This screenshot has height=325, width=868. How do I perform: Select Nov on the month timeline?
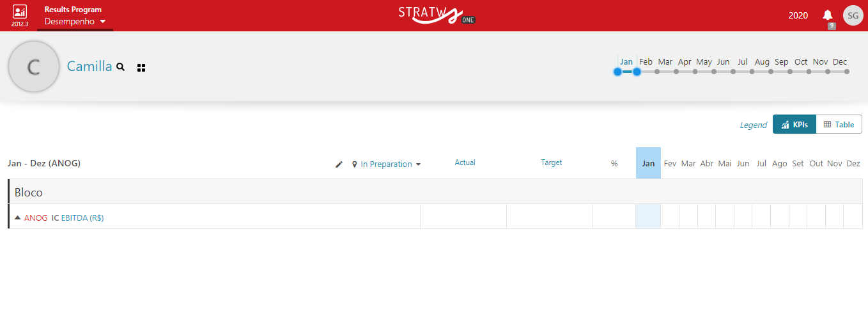click(820, 62)
